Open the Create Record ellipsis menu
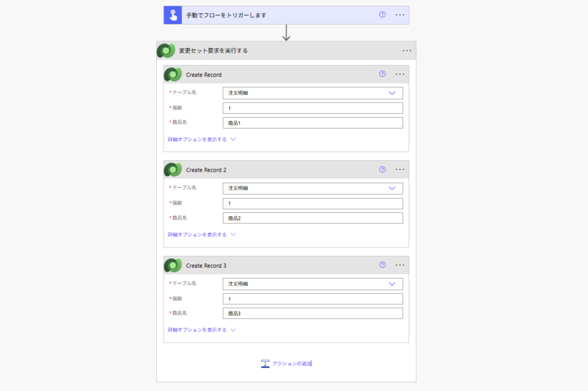This screenshot has width=588, height=391. 400,74
